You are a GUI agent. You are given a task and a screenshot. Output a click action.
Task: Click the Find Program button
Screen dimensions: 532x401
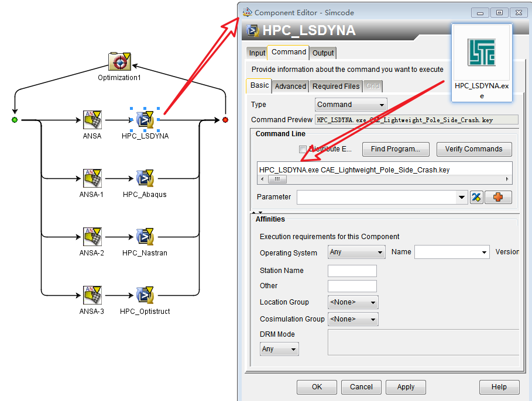click(396, 149)
